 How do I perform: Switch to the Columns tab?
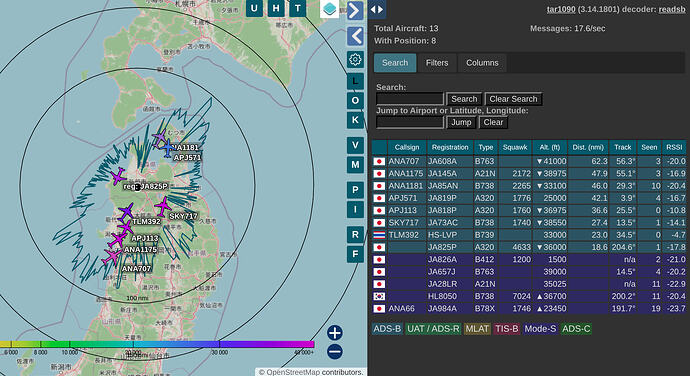tap(482, 63)
